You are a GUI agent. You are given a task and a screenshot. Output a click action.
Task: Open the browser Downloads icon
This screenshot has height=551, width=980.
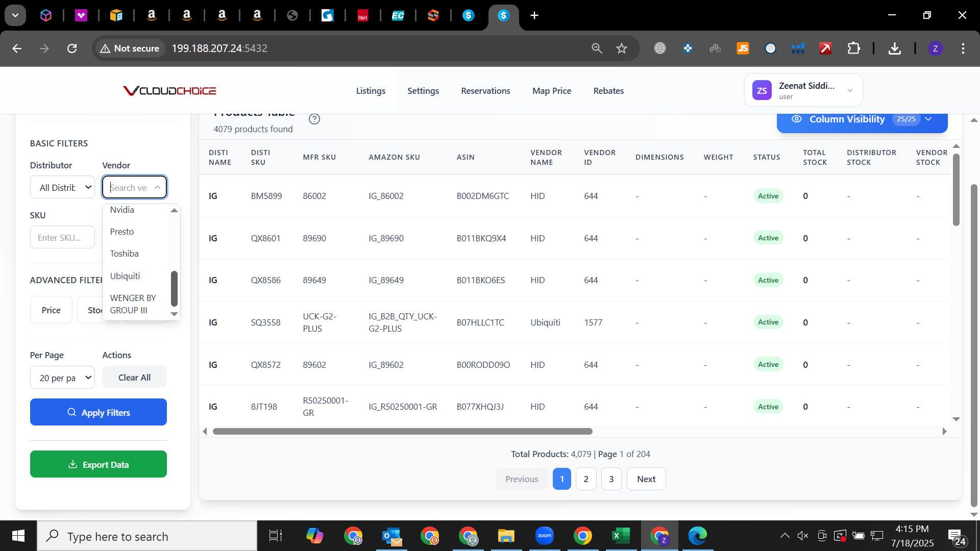coord(894,48)
